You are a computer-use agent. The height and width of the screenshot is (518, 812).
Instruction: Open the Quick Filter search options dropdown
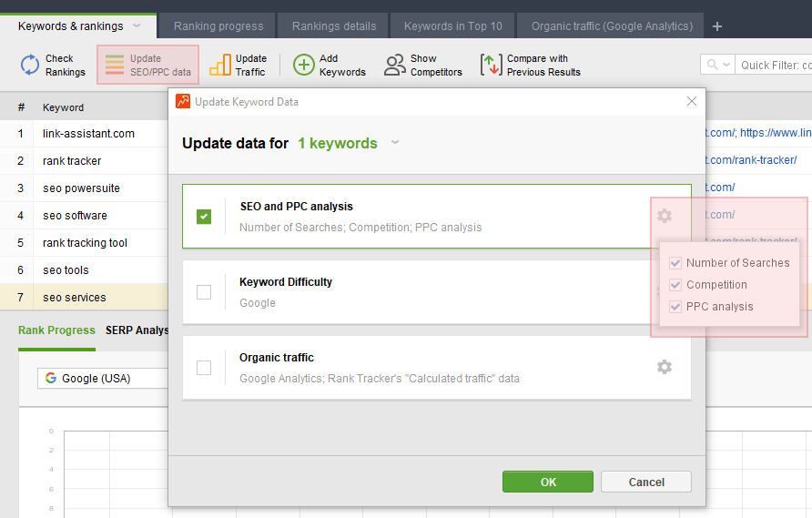coord(726,65)
